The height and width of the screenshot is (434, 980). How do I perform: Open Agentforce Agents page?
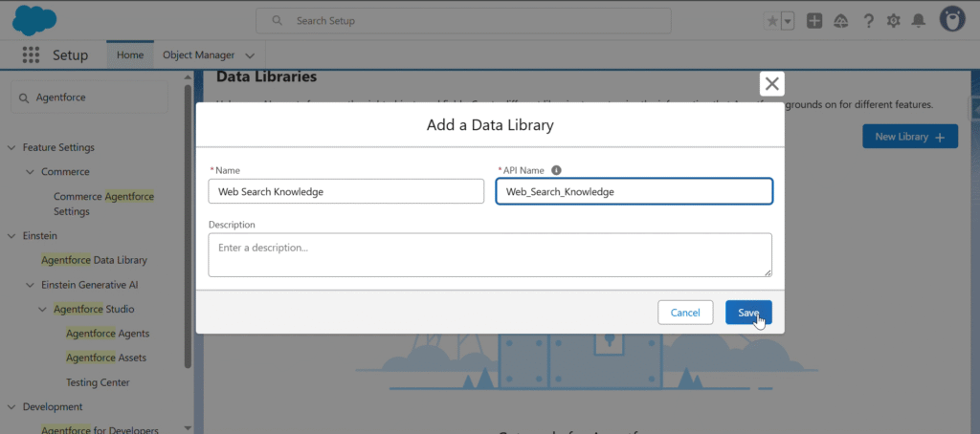[x=107, y=334]
